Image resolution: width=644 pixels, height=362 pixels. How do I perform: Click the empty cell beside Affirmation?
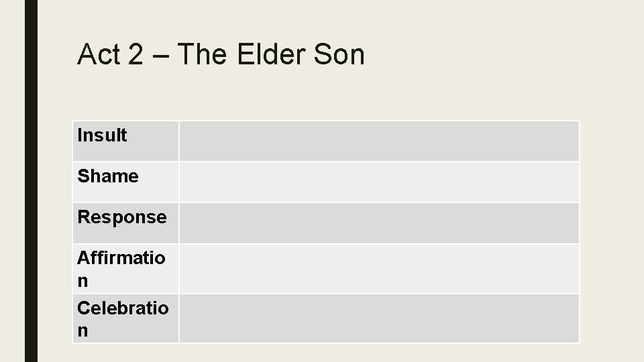point(379,269)
